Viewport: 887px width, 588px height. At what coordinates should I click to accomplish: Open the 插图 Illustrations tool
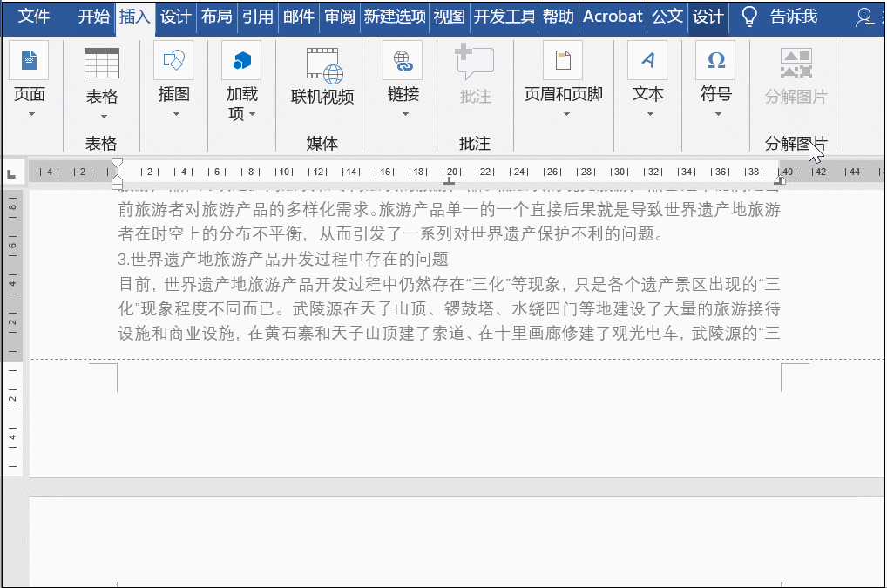pyautogui.click(x=173, y=61)
